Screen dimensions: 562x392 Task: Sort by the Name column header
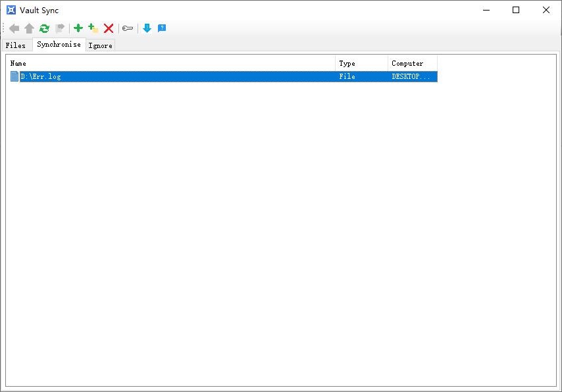point(172,63)
